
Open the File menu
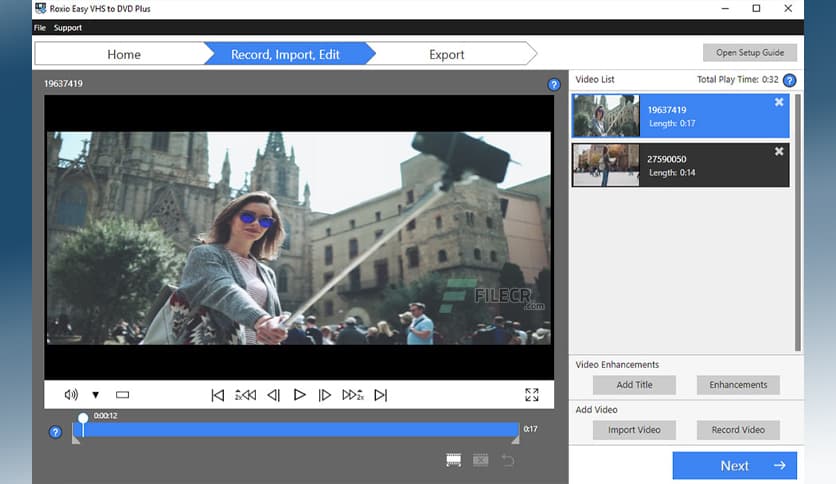(40, 28)
